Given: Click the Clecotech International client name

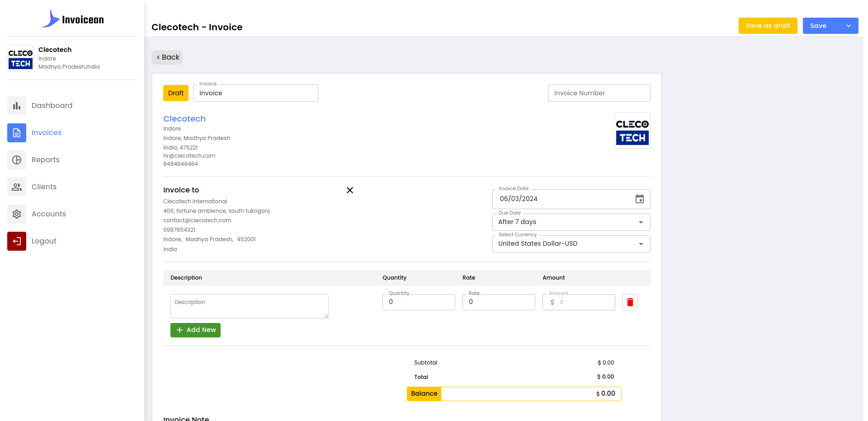Looking at the screenshot, I should [195, 201].
